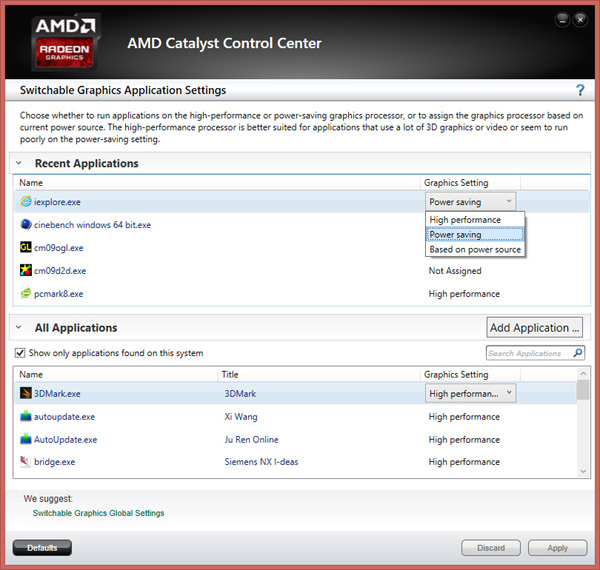The image size is (600, 570).
Task: Open Switchable Graphics Global Settings link
Action: (98, 513)
